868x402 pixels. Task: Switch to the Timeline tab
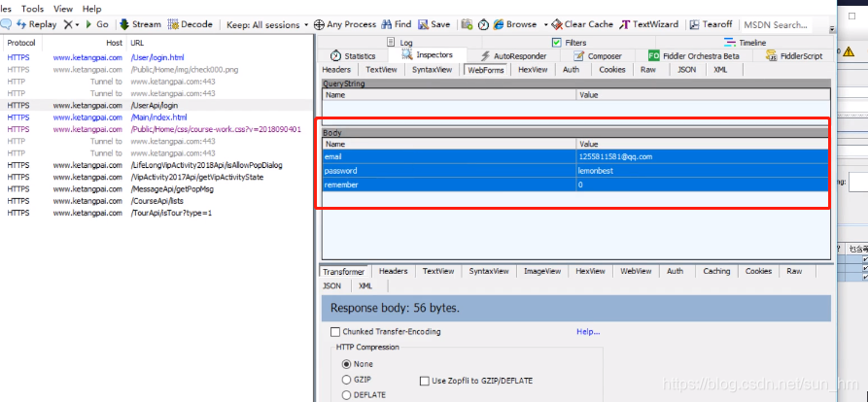pyautogui.click(x=745, y=43)
